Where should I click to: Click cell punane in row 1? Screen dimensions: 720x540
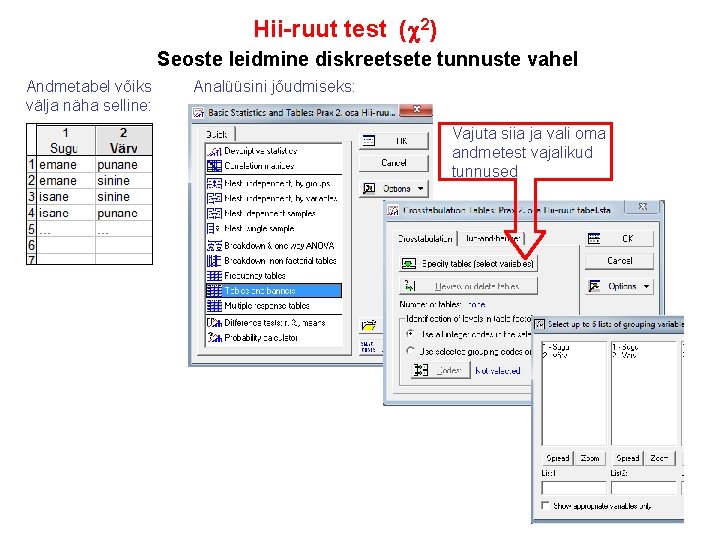(124, 165)
